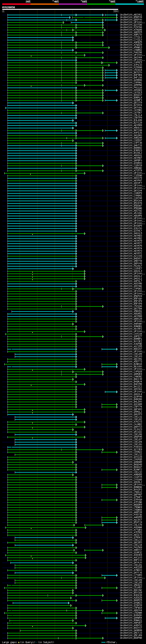This screenshot has width=146, height=644.
Task: Select label UniRef100_B2WK16
Action: 131,364
